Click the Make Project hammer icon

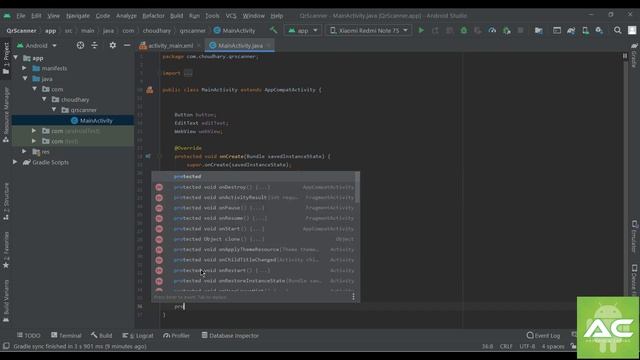273,30
